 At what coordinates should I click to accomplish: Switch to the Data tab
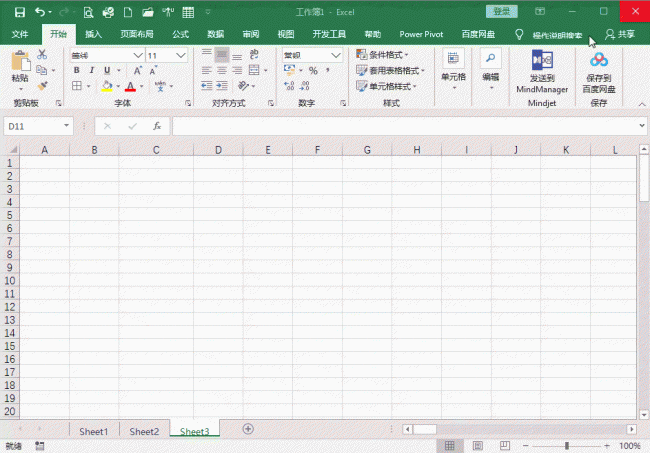[x=216, y=34]
